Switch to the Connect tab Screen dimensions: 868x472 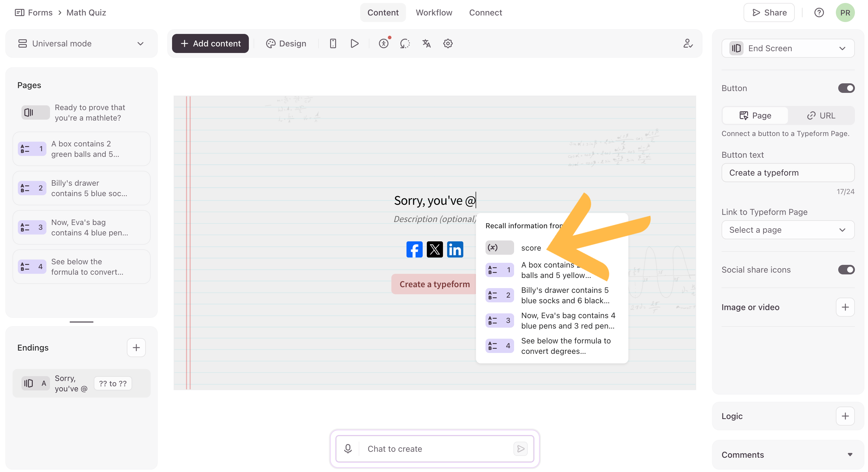(485, 12)
